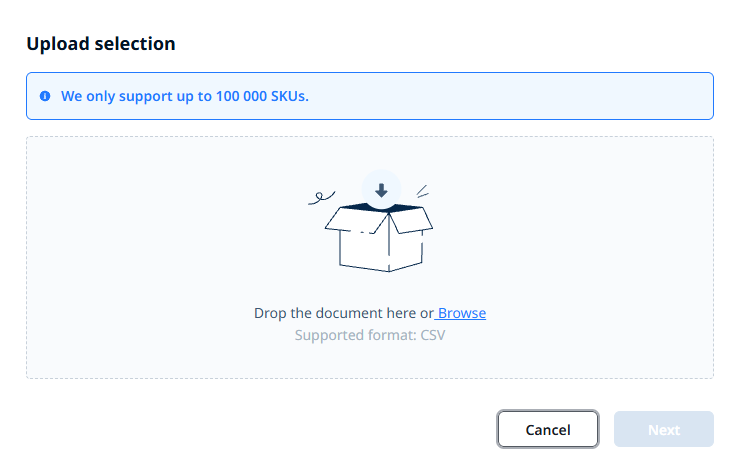Screen dimensions: 741x475
Task: Click the dashed file drop zone
Action: (370, 258)
